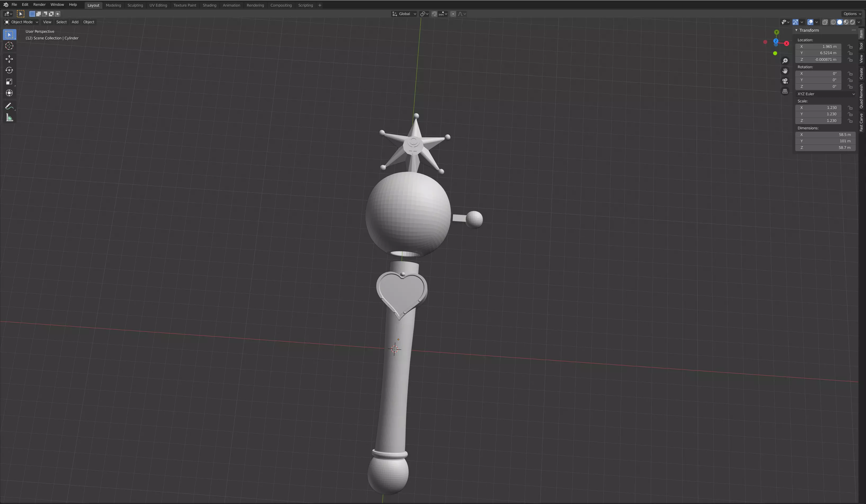Image resolution: width=866 pixels, height=504 pixels.
Task: Select the Measure tool
Action: point(9,118)
